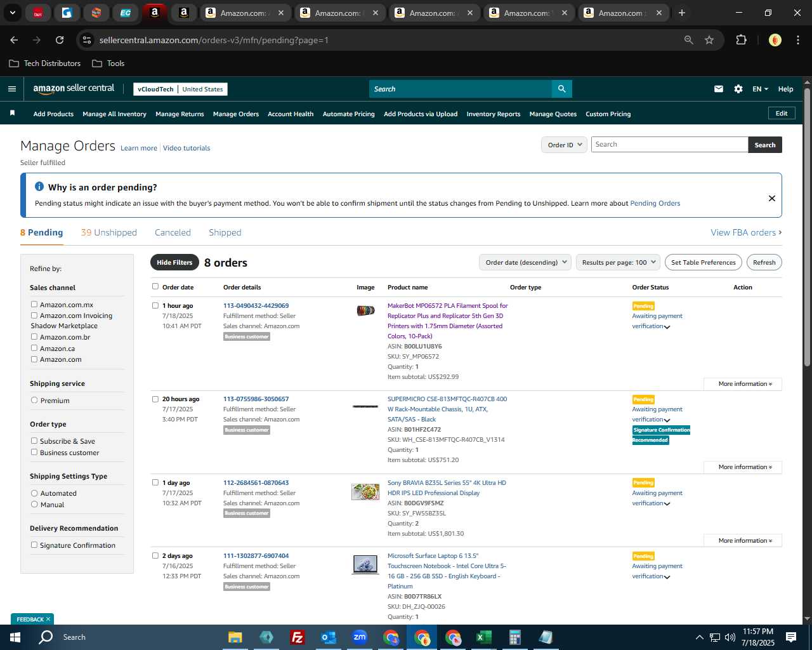The image size is (812, 650).
Task: Open File Explorer from the taskbar
Action: coord(235,637)
